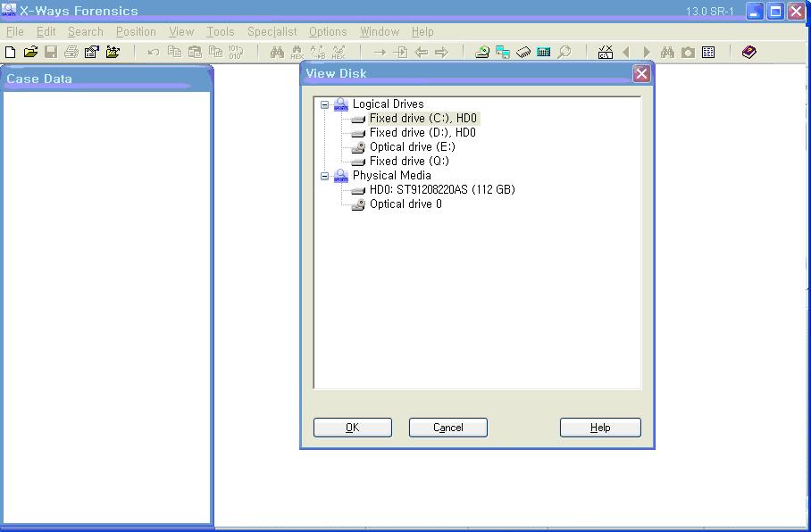Click the Back navigation arrow icon

coord(421,52)
